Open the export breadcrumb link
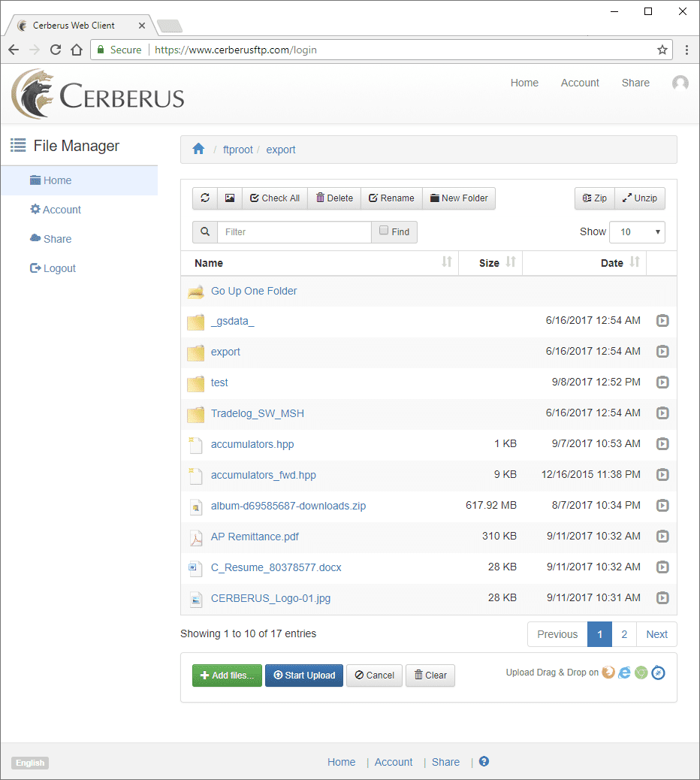 coord(280,150)
